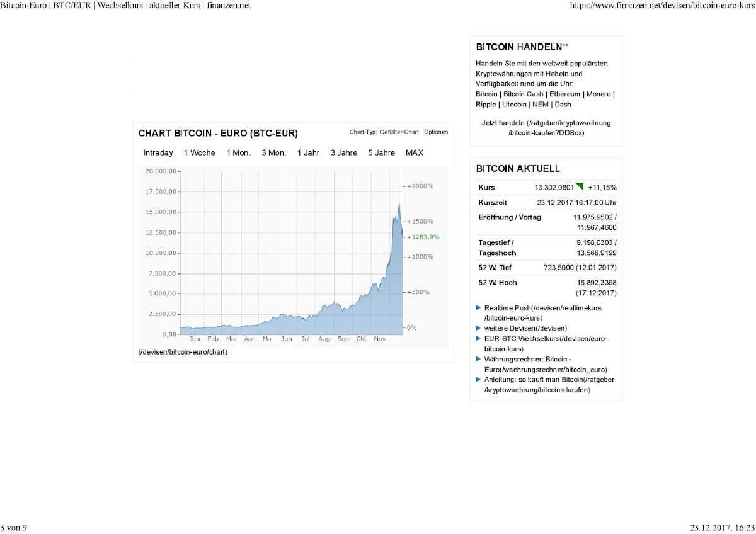Click the December price peak in the Bitcoin chart
The width and height of the screenshot is (756, 534).
[399, 205]
